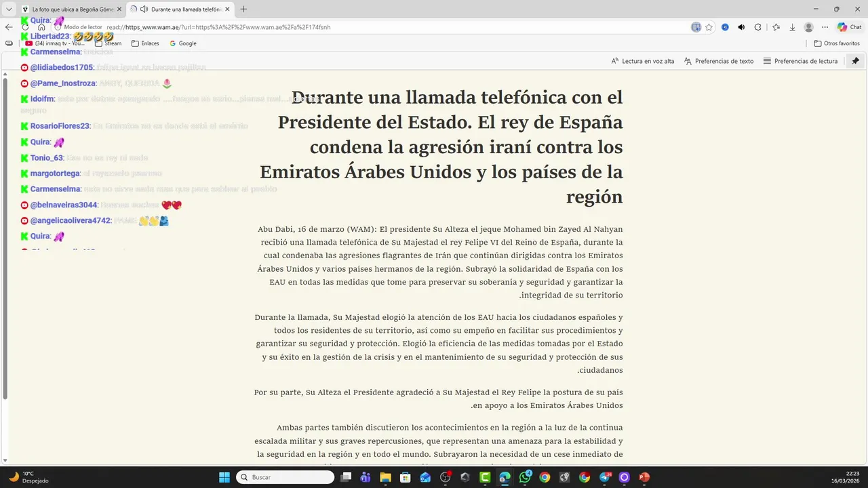Open the blue circular extension icon
Viewport: 868px width, 488px height.
(725, 27)
